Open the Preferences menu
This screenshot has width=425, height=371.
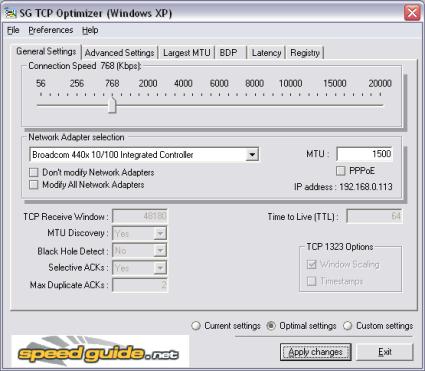(51, 30)
